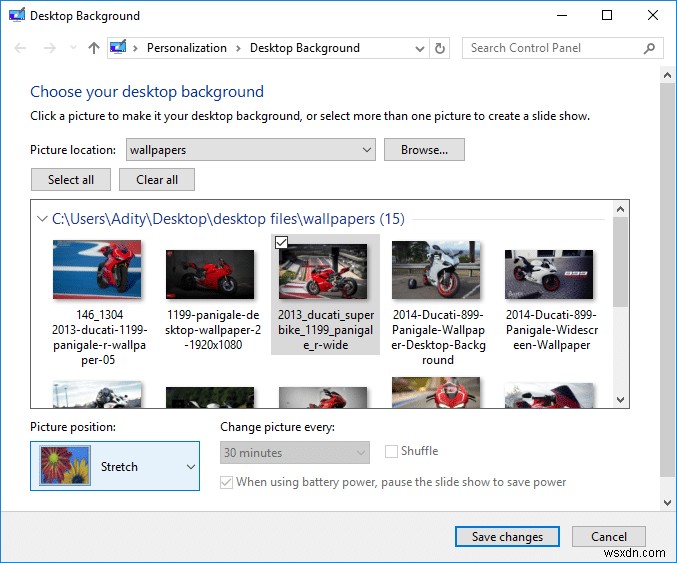Image resolution: width=677 pixels, height=563 pixels.
Task: Click the Save changes button
Action: (507, 537)
